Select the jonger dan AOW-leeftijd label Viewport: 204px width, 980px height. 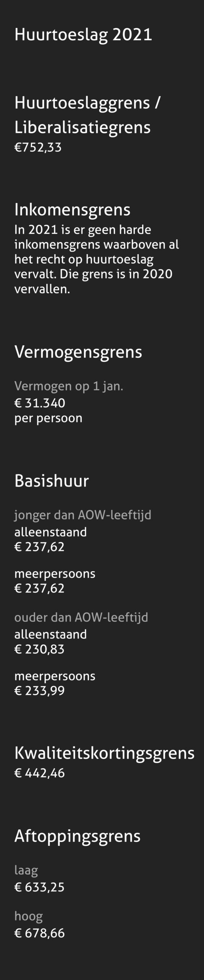[x=83, y=515]
